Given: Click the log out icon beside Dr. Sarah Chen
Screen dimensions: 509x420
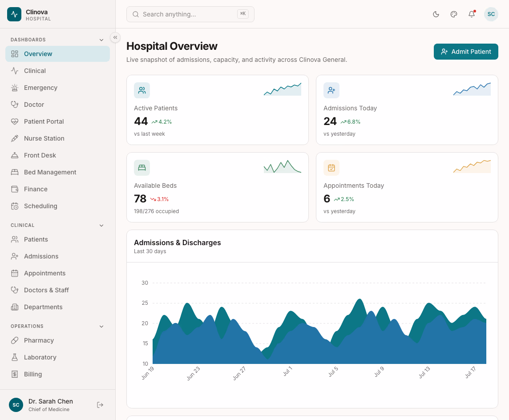Looking at the screenshot, I should [x=100, y=405].
